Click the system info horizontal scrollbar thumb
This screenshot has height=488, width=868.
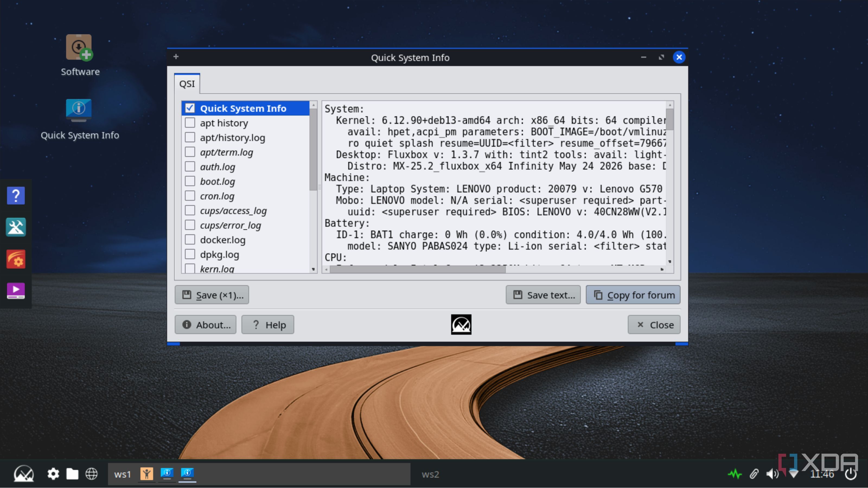pyautogui.click(x=418, y=269)
